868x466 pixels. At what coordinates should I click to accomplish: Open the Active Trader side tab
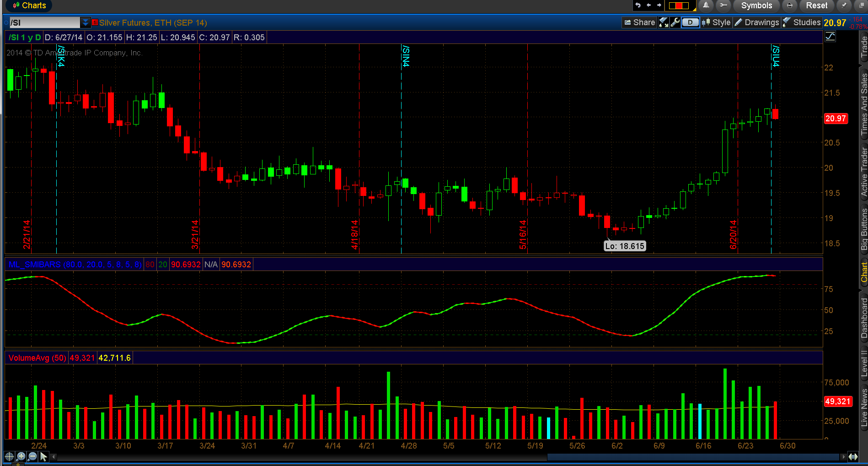click(863, 172)
